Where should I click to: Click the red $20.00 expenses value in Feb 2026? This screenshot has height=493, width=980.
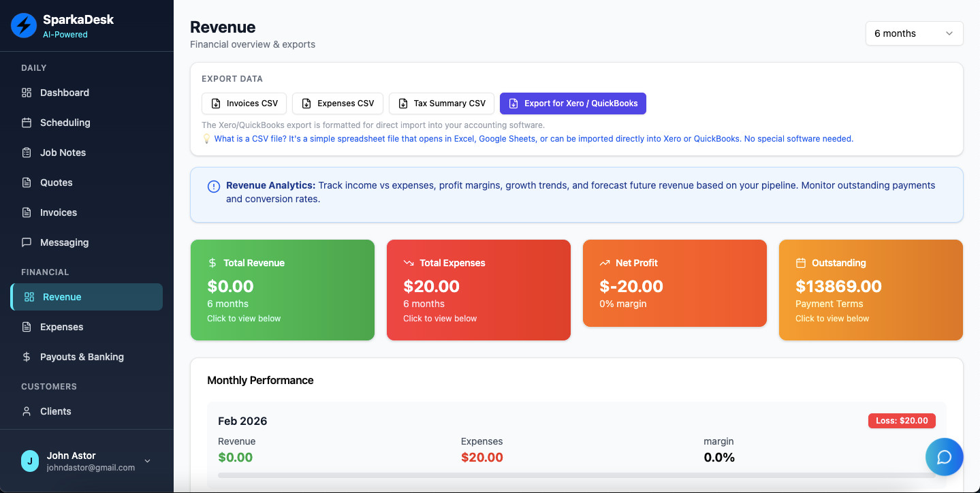click(482, 458)
